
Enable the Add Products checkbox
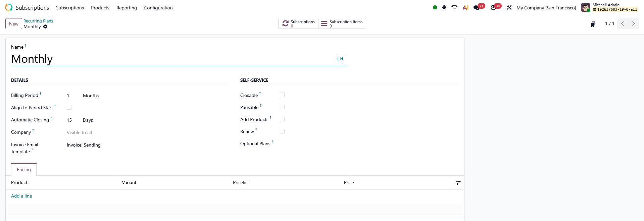point(282,119)
